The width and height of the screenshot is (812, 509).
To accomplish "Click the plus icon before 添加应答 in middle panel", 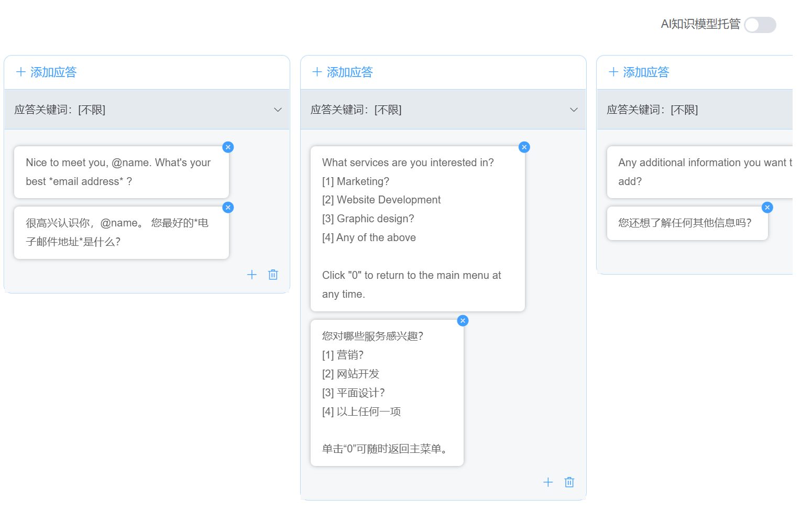I will [317, 72].
